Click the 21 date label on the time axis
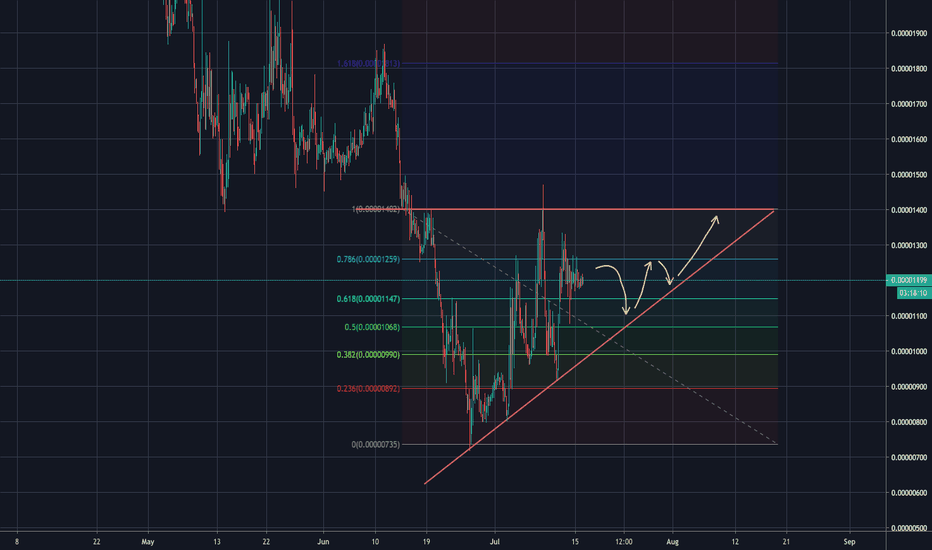932x550 pixels. click(x=786, y=542)
